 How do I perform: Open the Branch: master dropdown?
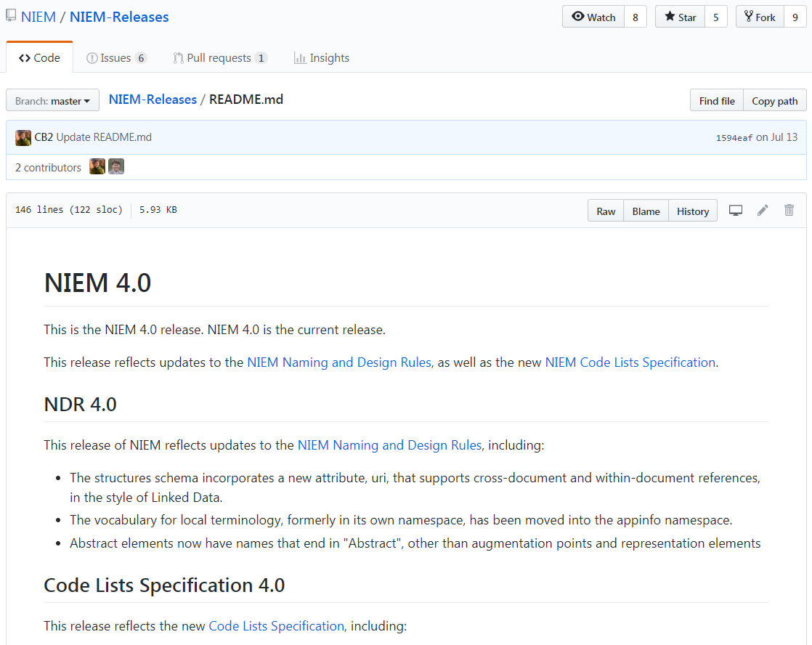coord(52,101)
